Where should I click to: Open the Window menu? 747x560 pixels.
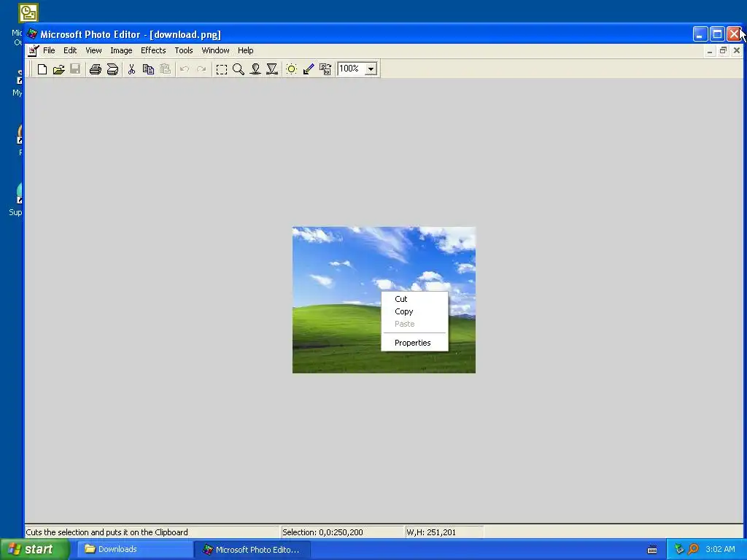click(x=215, y=50)
